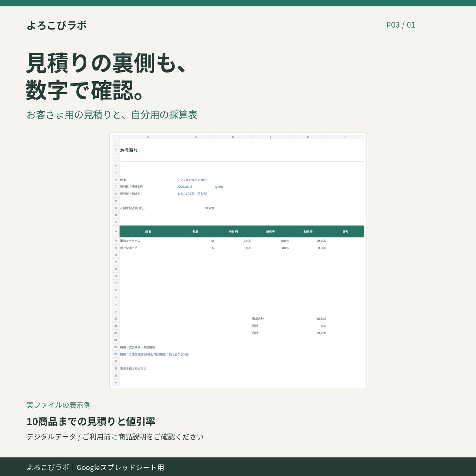Click the よろこび工房（記入例）cell
The image size is (476, 476).
coord(192,194)
